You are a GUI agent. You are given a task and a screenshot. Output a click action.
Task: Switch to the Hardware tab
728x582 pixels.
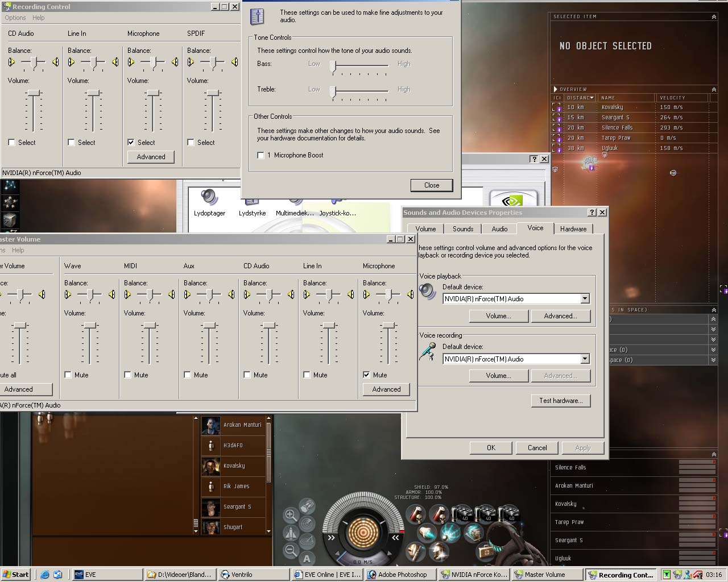[573, 229]
